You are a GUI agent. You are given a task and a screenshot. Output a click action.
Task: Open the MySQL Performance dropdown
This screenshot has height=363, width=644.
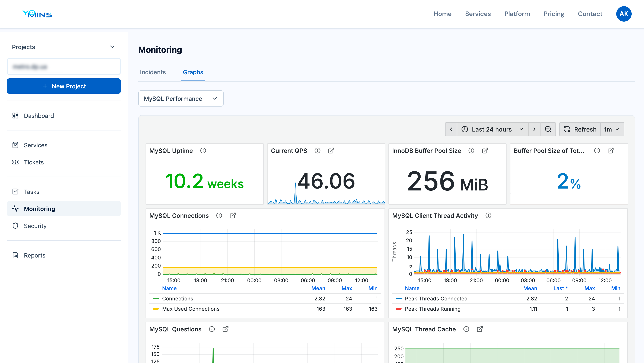pos(181,98)
